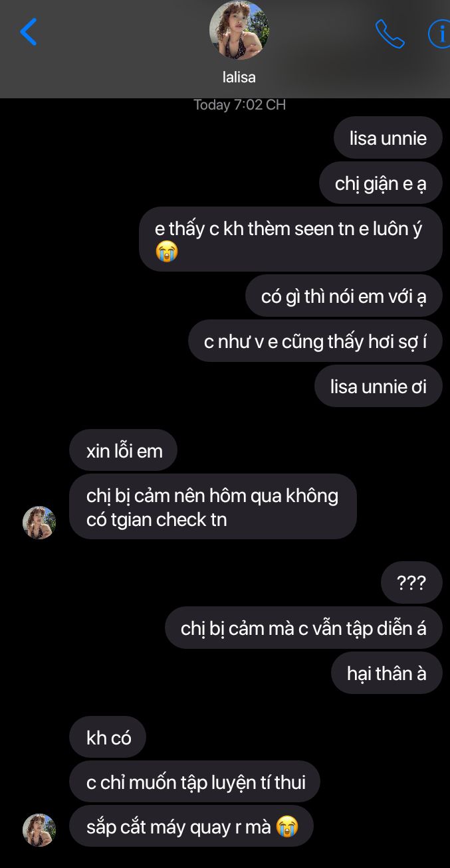Tap the contact name lalisa
The width and height of the screenshot is (450, 868).
239,77
